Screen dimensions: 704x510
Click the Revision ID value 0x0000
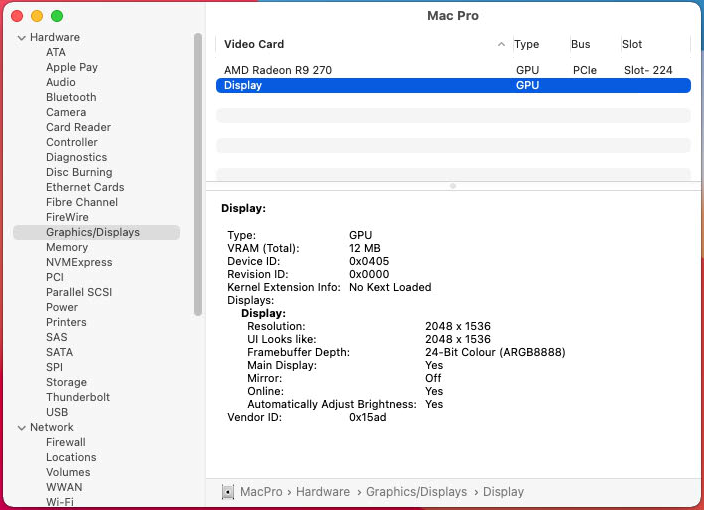click(369, 274)
